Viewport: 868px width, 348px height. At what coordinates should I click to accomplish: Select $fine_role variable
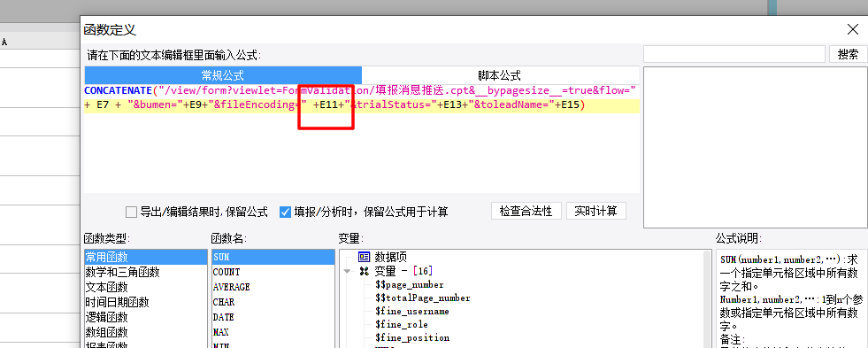(x=402, y=324)
